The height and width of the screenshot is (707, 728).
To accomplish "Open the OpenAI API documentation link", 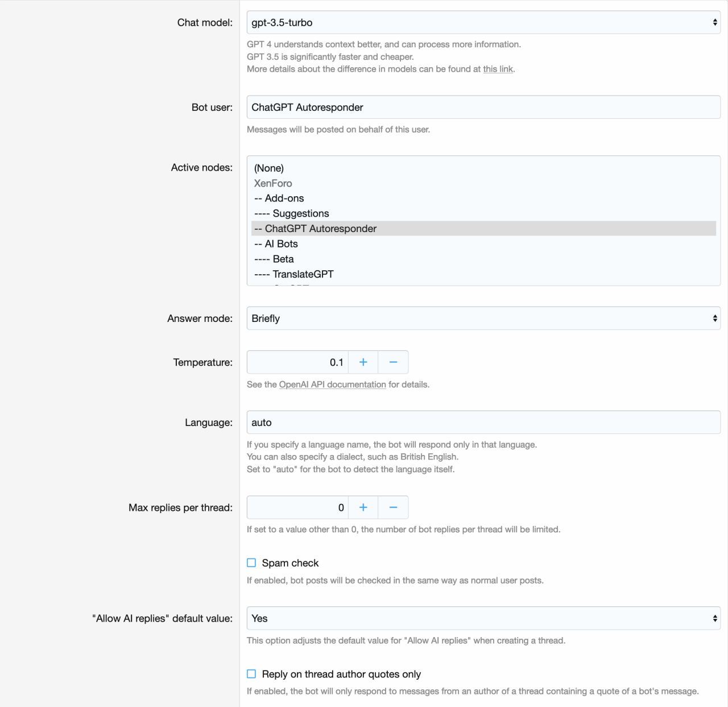I will [x=332, y=385].
